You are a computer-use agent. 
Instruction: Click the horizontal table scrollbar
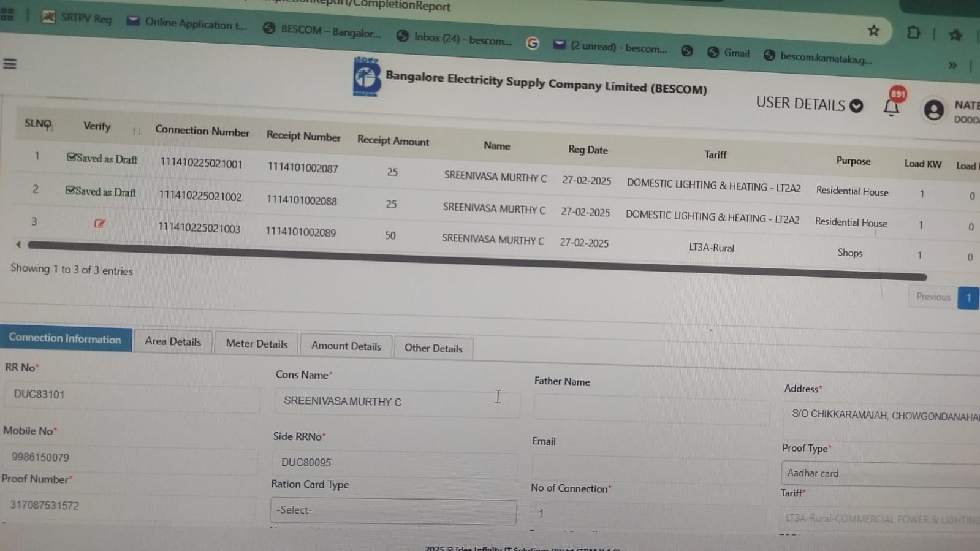[477, 261]
